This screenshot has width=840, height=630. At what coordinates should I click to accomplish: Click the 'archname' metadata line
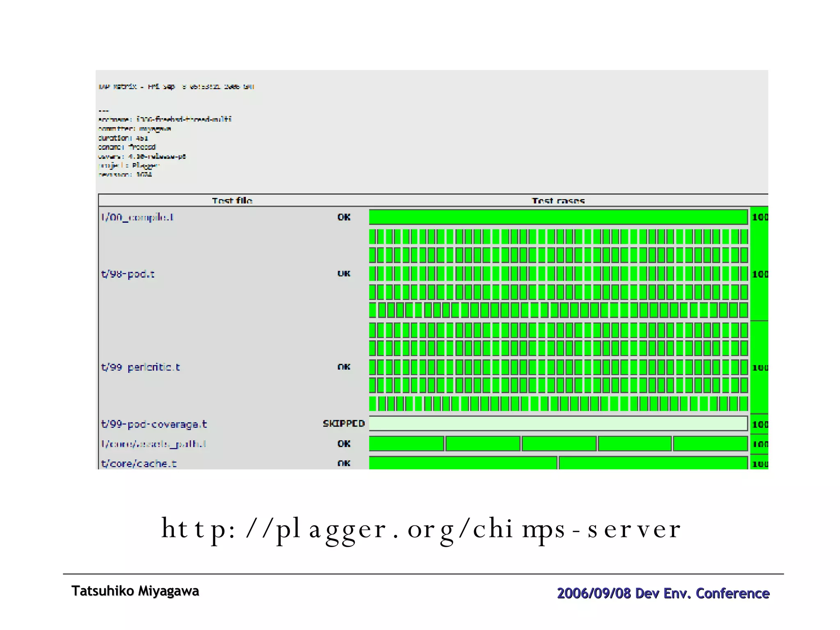click(165, 119)
